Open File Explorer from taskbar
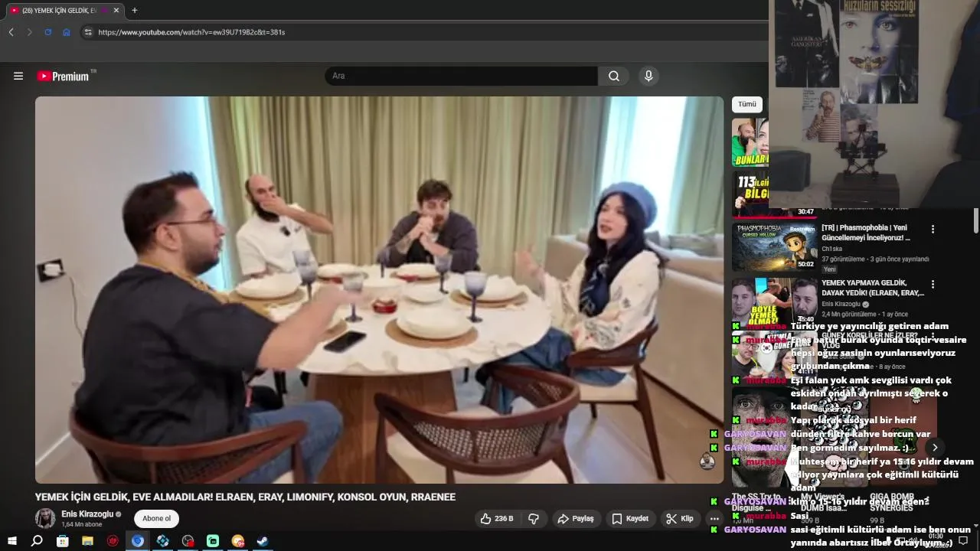 point(87,541)
